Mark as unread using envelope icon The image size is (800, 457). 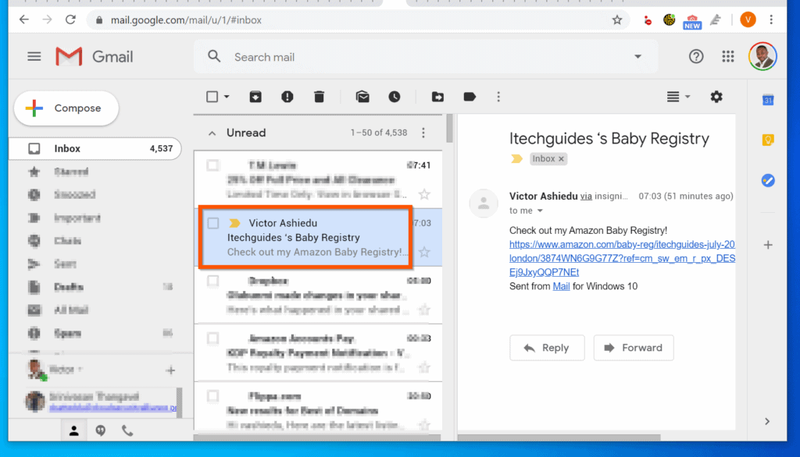pos(363,96)
